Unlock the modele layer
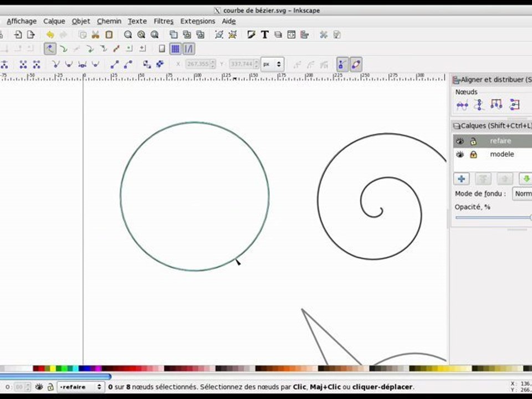Viewport: 532px width, 399px height. point(473,155)
